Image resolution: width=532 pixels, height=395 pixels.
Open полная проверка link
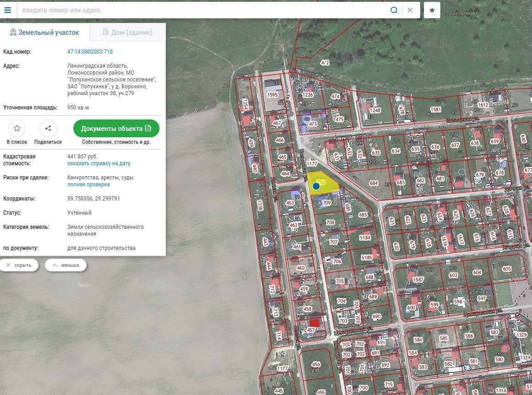tap(88, 184)
